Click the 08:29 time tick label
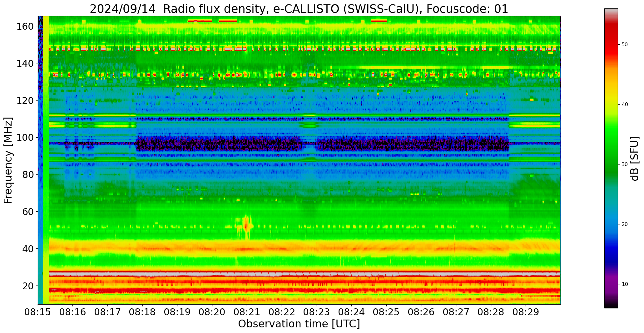644x333 pixels. pos(526,312)
